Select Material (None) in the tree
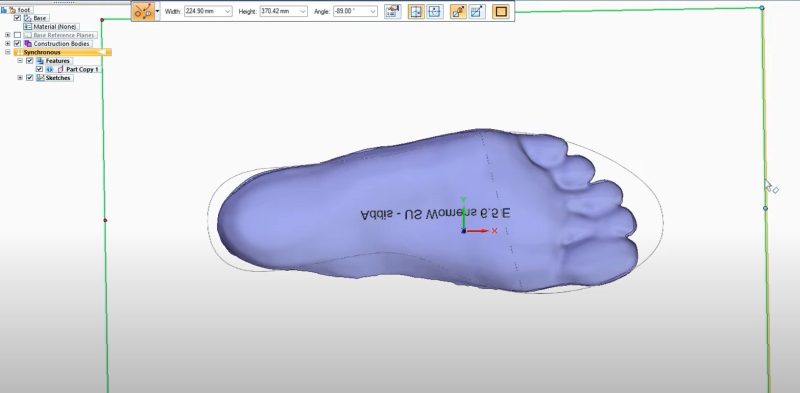Image resolution: width=800 pixels, height=393 pixels. 55,27
